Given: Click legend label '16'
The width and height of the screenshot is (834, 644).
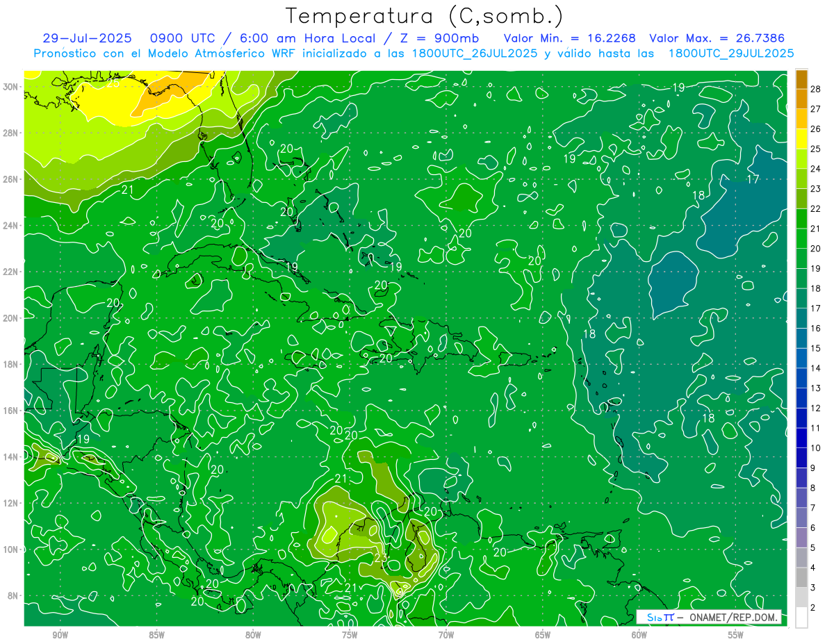Looking at the screenshot, I should click(816, 329).
